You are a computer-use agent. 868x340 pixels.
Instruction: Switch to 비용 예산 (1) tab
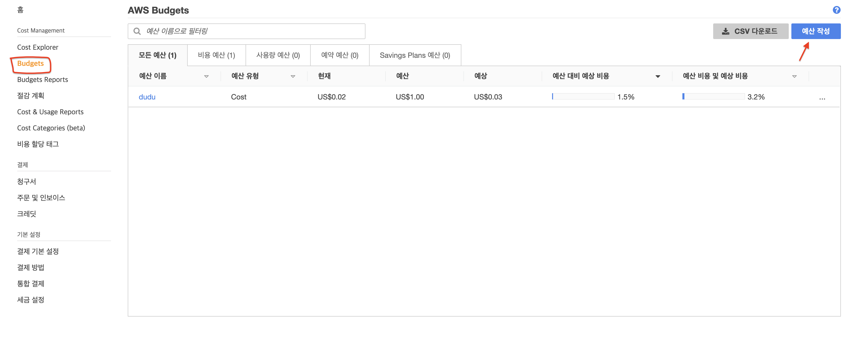[x=216, y=55]
